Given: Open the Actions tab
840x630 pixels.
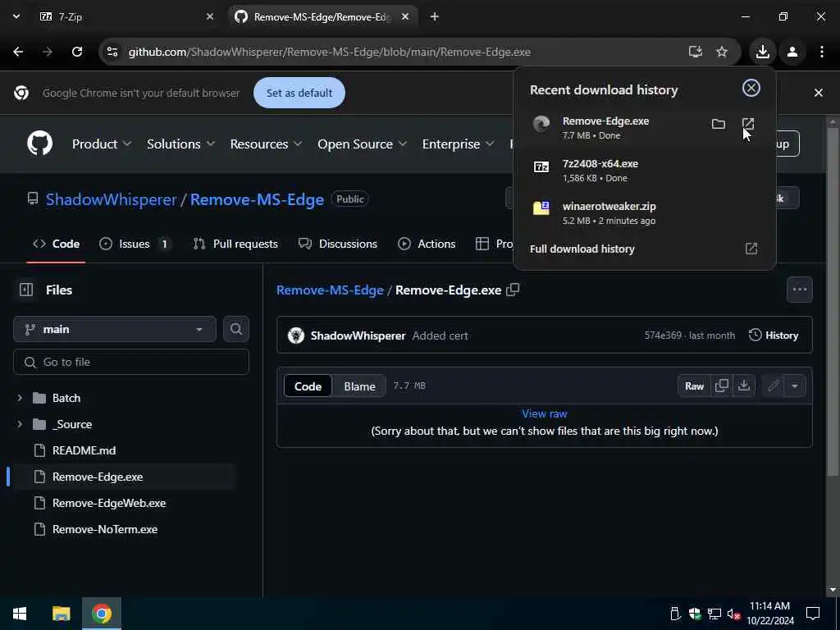Looking at the screenshot, I should (x=427, y=244).
